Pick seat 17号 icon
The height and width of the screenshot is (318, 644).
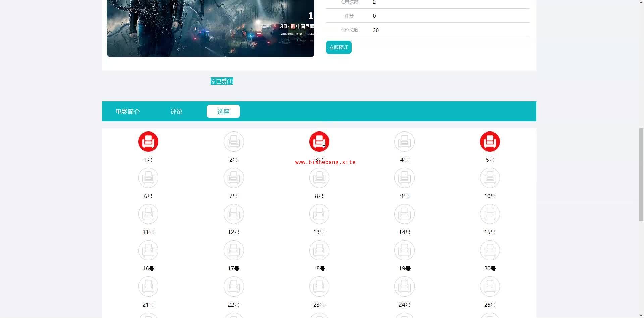(x=234, y=250)
